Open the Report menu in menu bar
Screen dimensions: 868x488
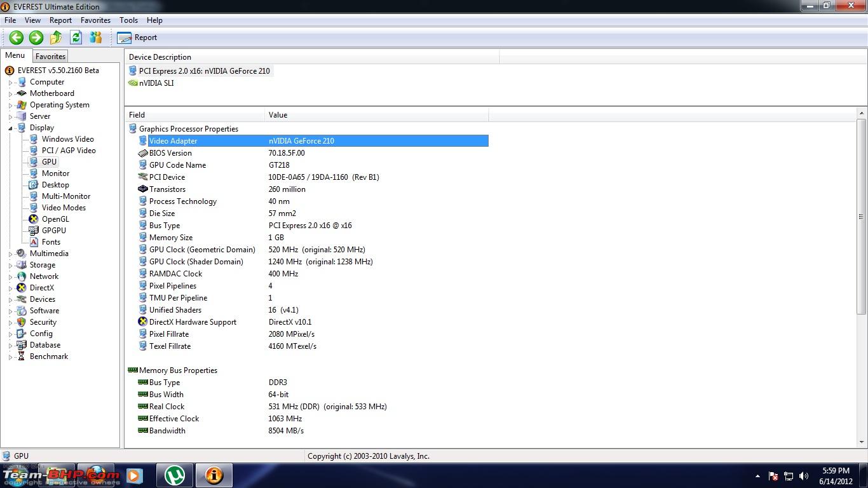click(61, 20)
